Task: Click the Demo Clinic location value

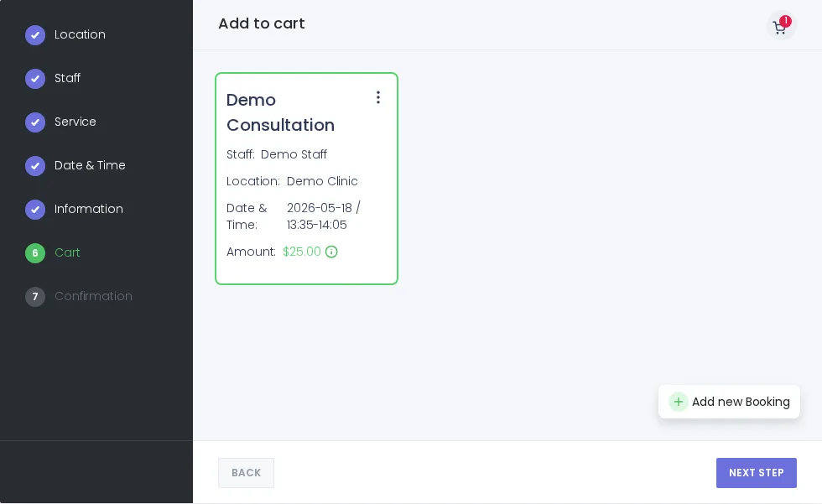Action: pos(322,181)
